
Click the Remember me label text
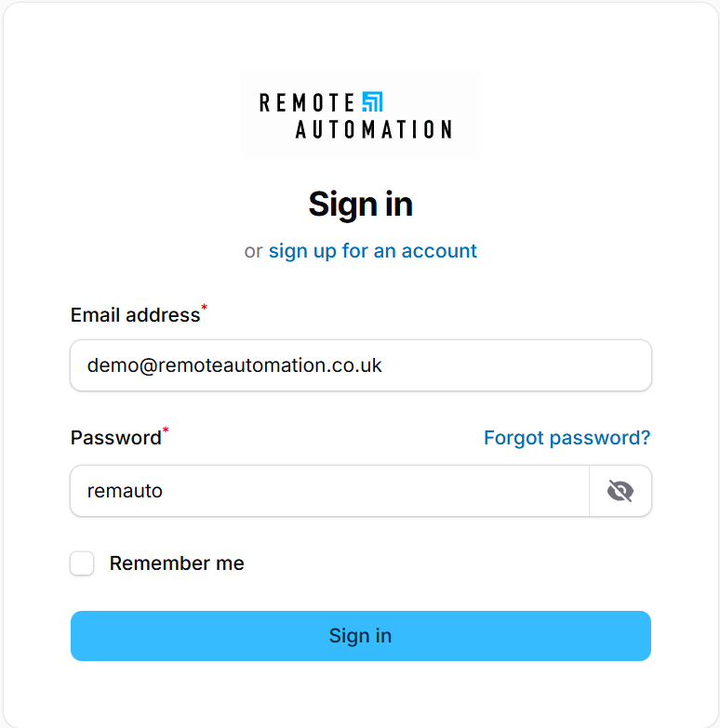tap(177, 563)
